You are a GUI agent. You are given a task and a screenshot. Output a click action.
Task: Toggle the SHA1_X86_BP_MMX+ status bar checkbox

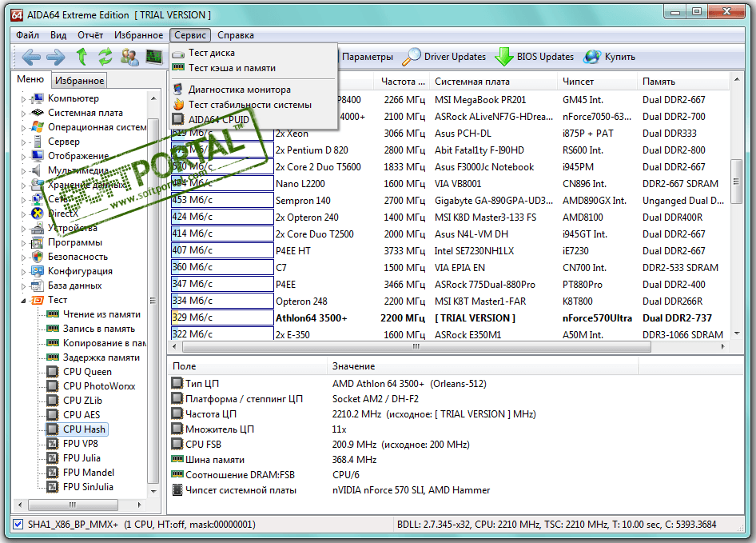pyautogui.click(x=18, y=524)
